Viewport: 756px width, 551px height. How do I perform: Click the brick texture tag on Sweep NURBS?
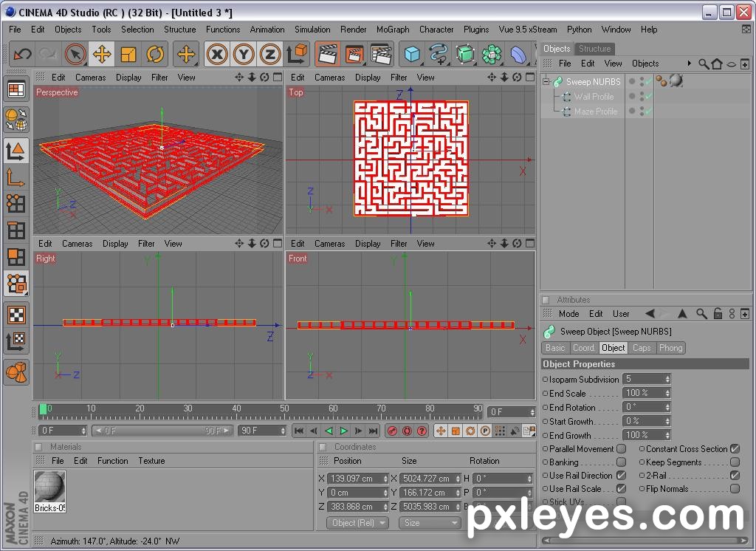tap(676, 81)
